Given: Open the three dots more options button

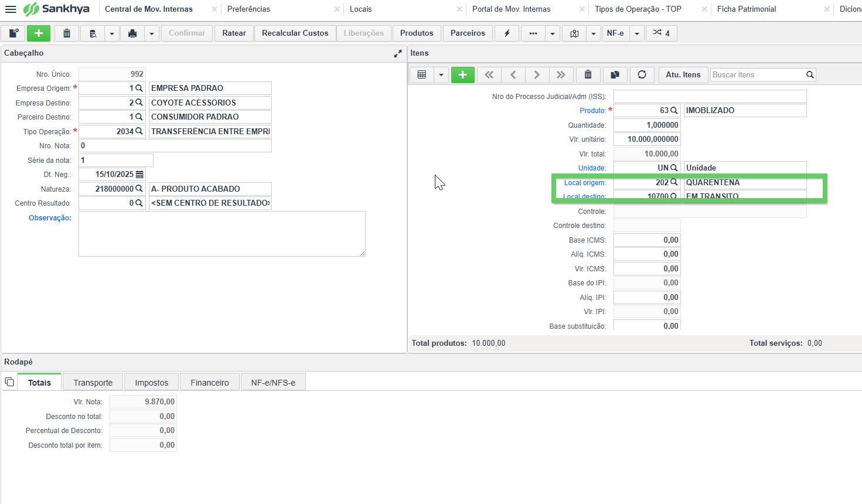Looking at the screenshot, I should 533,33.
